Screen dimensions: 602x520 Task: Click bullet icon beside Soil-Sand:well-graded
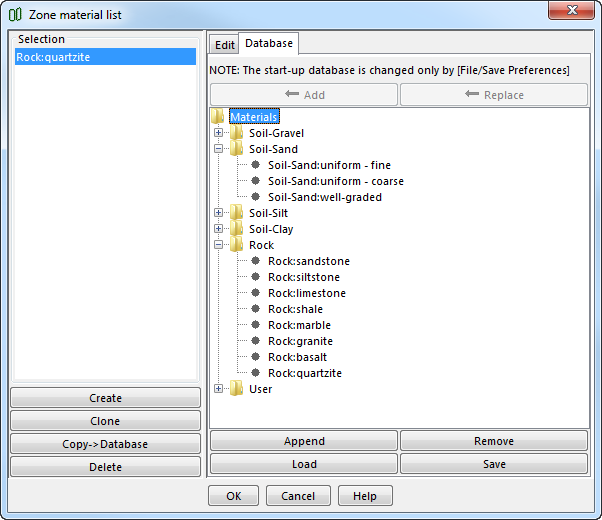click(x=255, y=197)
